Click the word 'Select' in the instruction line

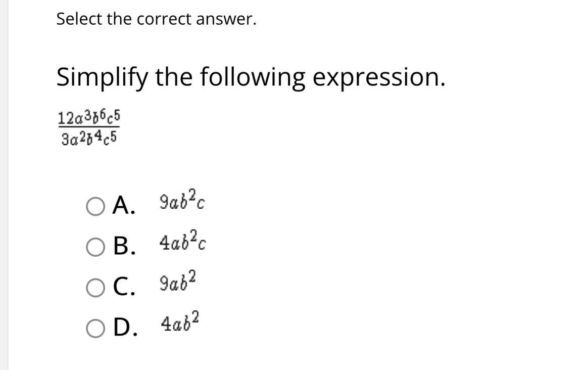click(x=79, y=19)
